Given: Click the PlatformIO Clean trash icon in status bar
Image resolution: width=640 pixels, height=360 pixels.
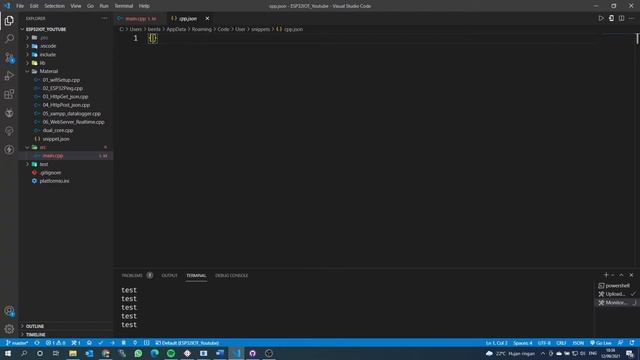Looking at the screenshot, I should pos(123,343).
